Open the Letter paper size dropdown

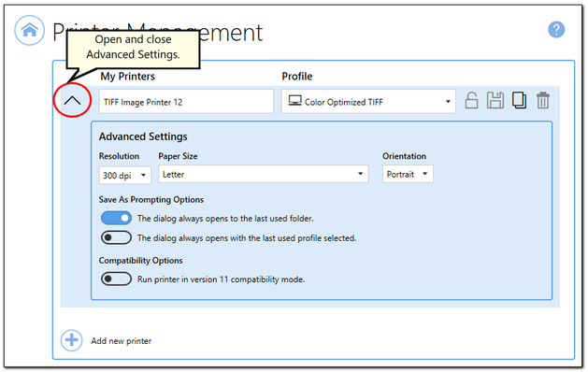[264, 174]
